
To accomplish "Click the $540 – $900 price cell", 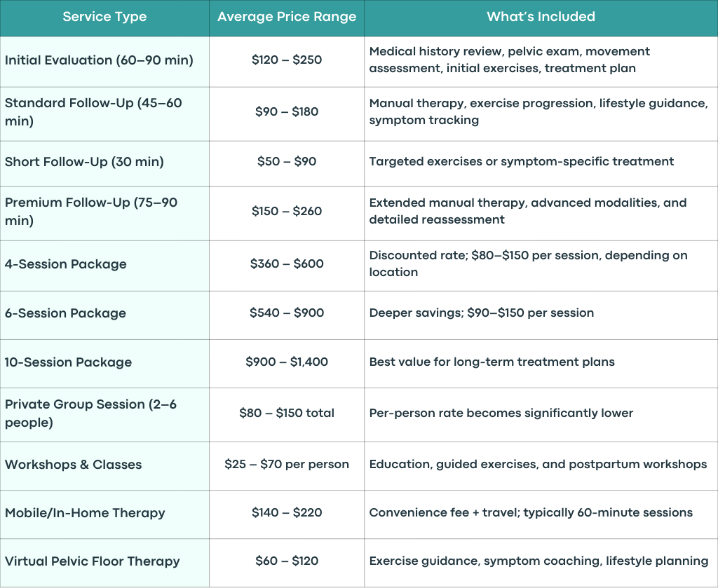I will (287, 315).
